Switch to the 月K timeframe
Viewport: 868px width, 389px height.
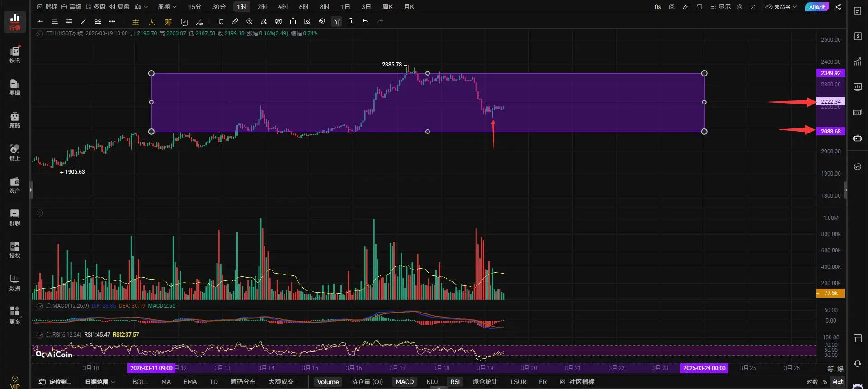click(409, 7)
